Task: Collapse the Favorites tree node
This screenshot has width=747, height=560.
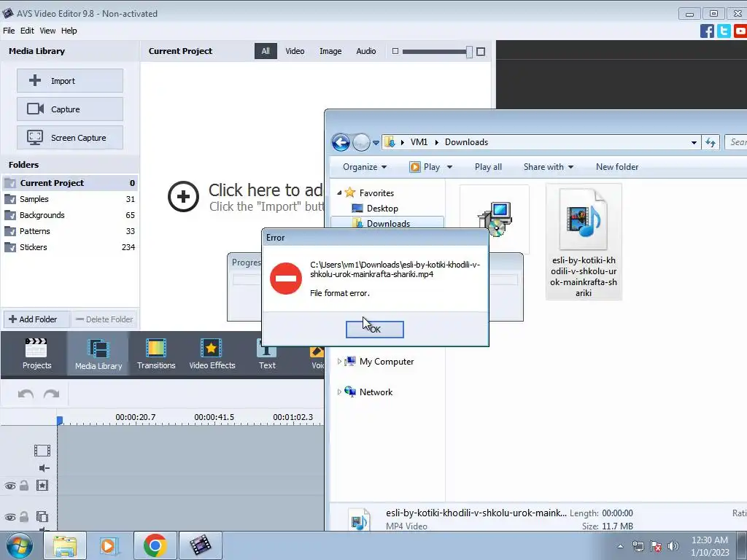Action: click(x=339, y=192)
